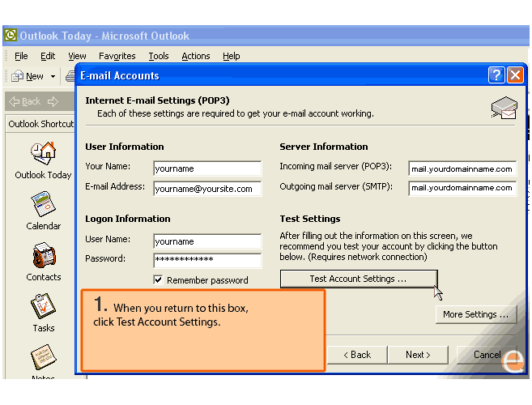532x405 pixels.
Task: Open the Tasks shortcut icon
Action: click(x=43, y=306)
